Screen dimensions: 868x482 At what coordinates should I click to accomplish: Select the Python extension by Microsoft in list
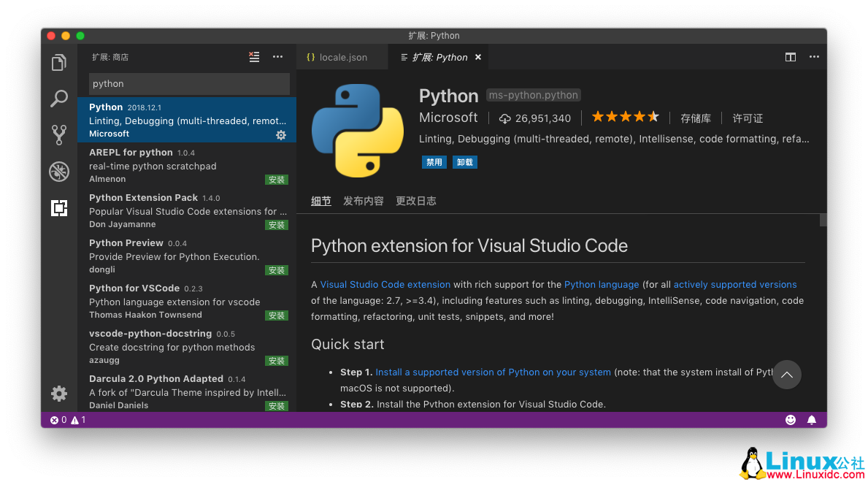(x=187, y=120)
